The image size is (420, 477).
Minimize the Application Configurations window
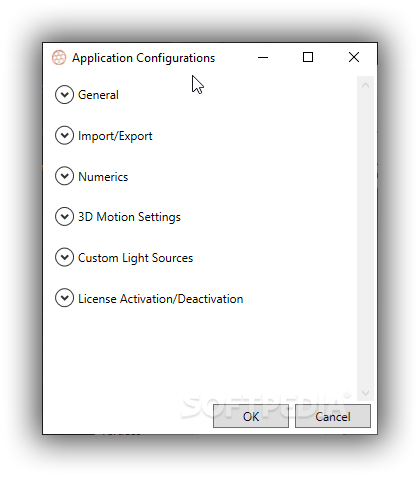pos(263,57)
